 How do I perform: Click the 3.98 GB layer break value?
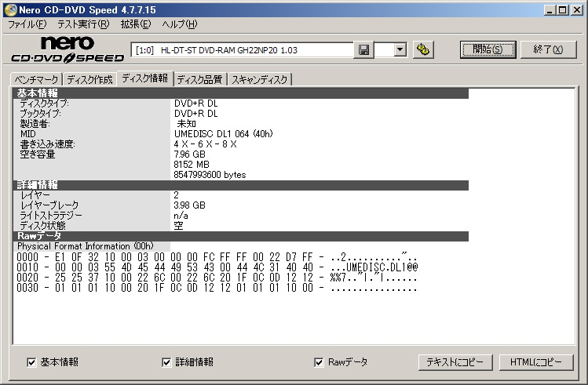coord(189,205)
